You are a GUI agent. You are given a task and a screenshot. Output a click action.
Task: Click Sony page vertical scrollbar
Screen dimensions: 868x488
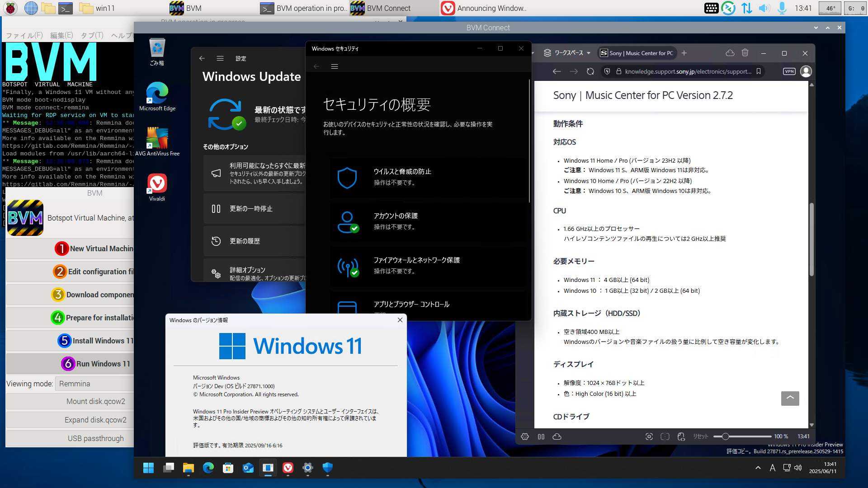(811, 239)
